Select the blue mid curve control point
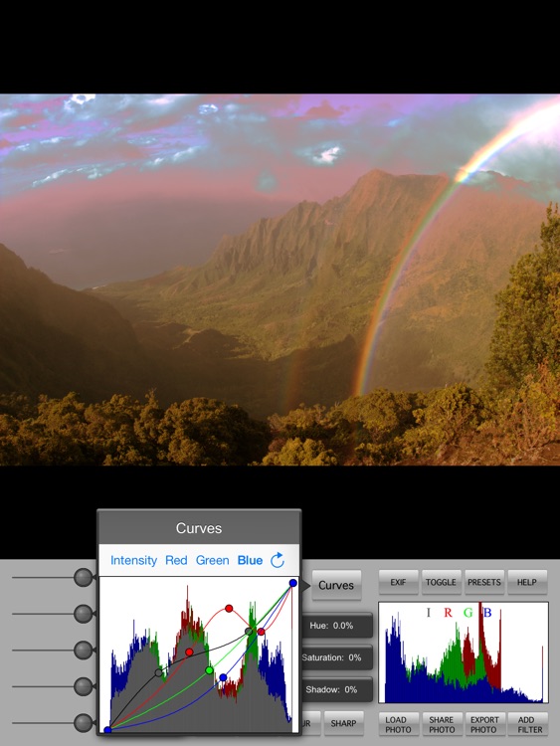Viewport: 560px width, 746px height. 223,677
